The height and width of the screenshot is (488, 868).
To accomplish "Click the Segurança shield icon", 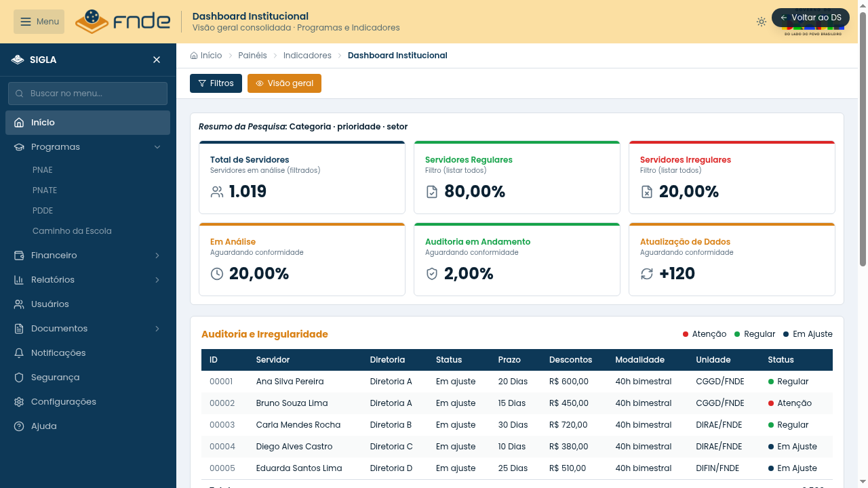I will 19,378.
